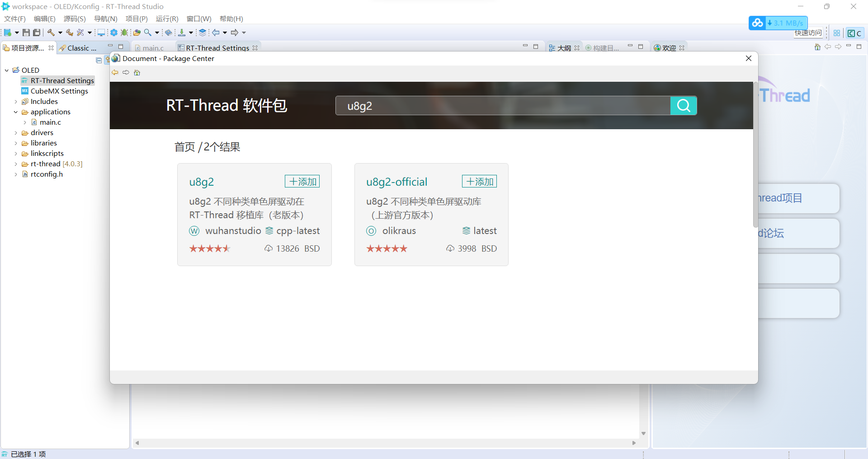
Task: Collapse the applications folder node
Action: point(16,112)
